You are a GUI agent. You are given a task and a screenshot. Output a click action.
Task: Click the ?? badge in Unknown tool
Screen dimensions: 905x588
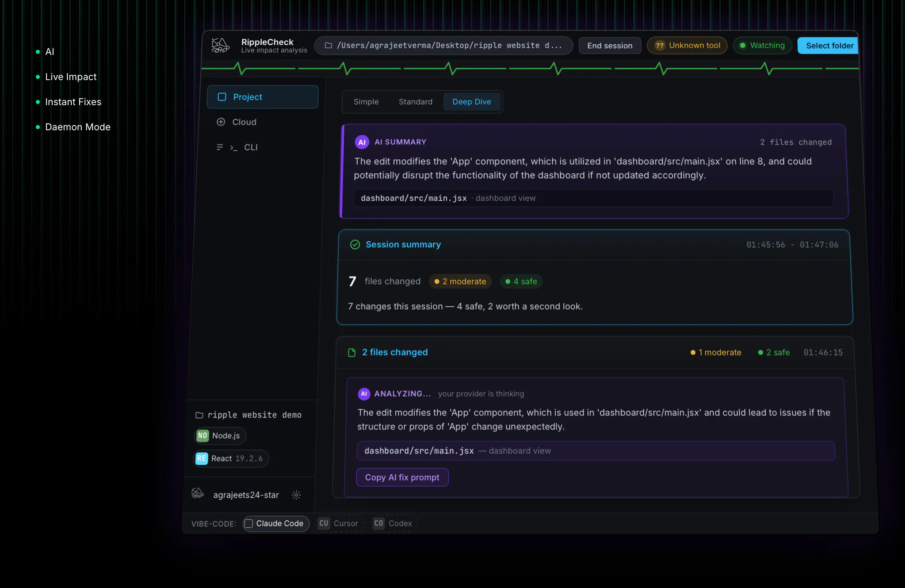[660, 45]
